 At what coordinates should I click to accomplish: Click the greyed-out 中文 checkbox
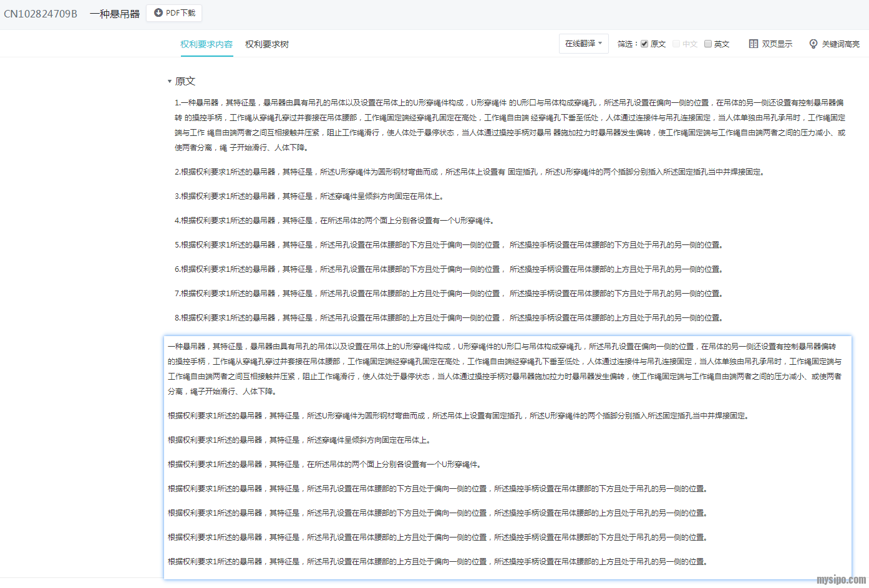tap(676, 44)
